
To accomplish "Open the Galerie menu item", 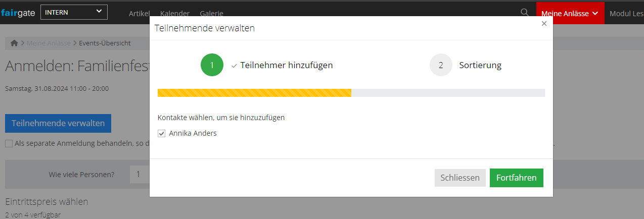I will point(211,14).
